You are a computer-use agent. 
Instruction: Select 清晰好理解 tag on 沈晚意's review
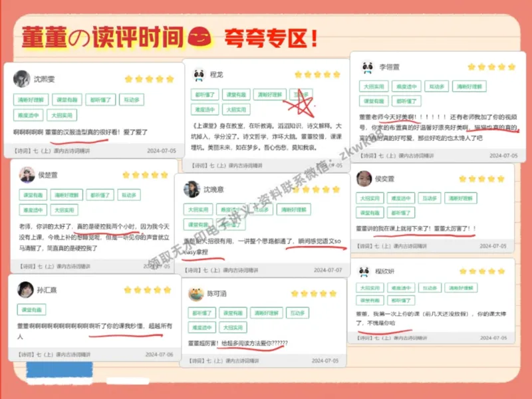tap(293, 209)
